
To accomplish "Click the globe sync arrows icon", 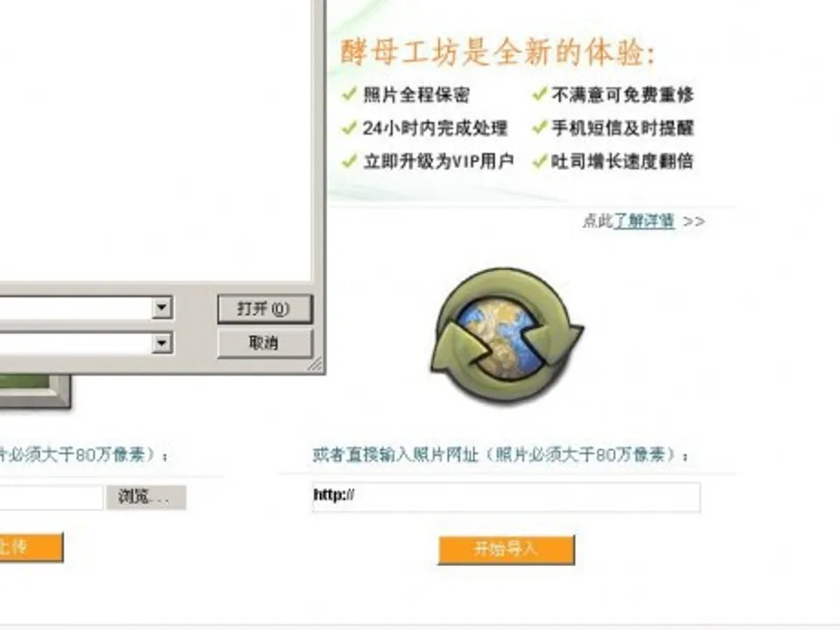I will point(507,336).
